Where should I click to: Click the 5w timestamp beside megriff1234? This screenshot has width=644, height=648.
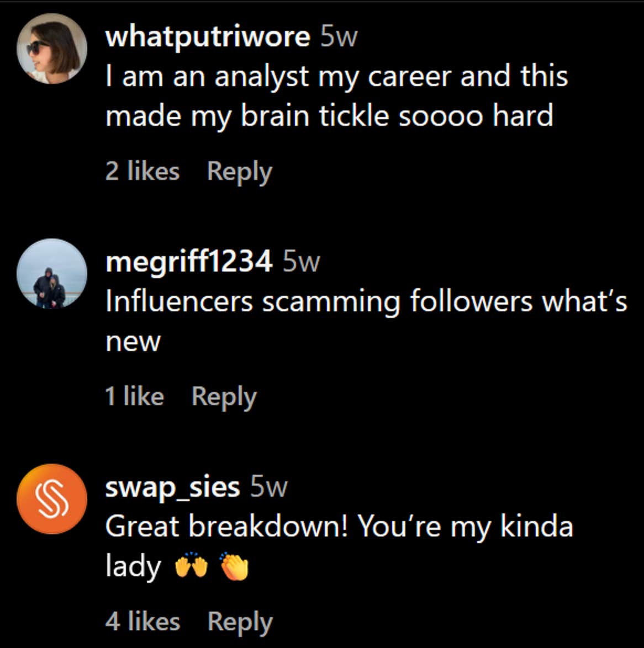[301, 261]
